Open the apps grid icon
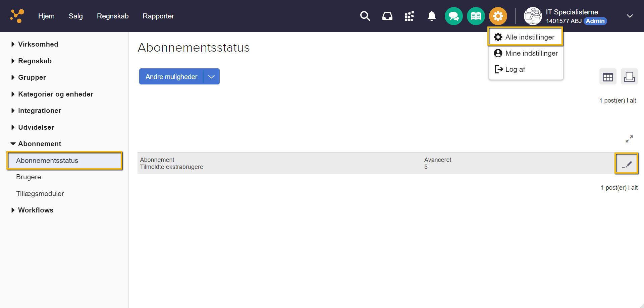 click(409, 16)
